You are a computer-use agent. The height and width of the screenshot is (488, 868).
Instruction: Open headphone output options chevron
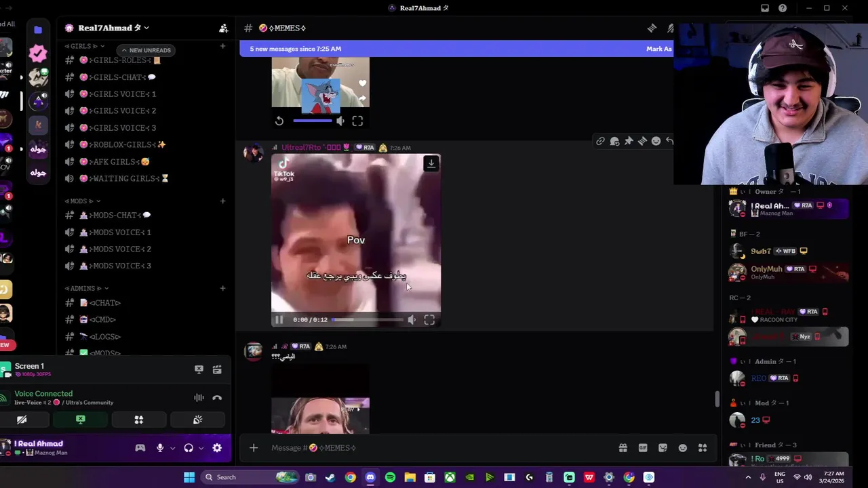[x=201, y=448]
